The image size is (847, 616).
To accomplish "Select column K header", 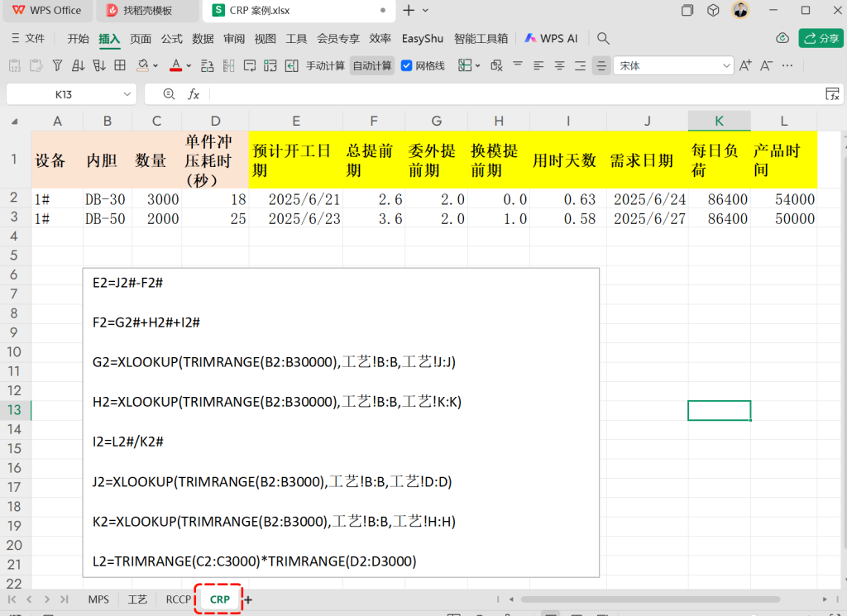I will click(719, 121).
